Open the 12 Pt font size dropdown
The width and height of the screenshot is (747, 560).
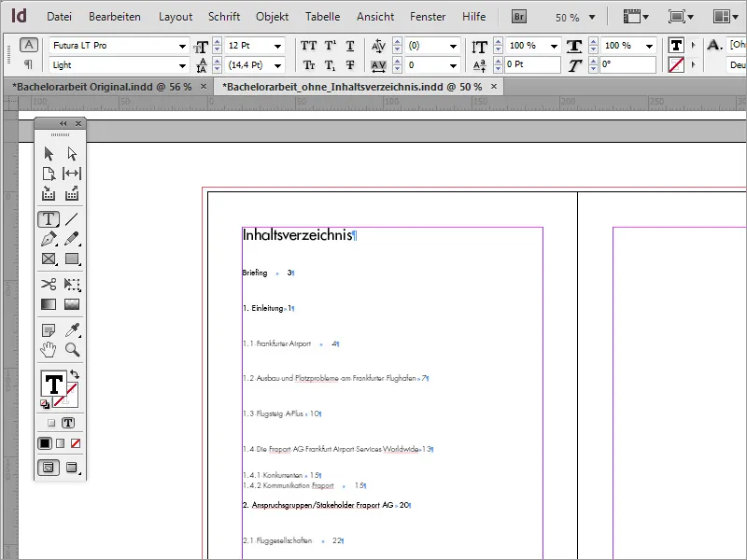click(277, 46)
